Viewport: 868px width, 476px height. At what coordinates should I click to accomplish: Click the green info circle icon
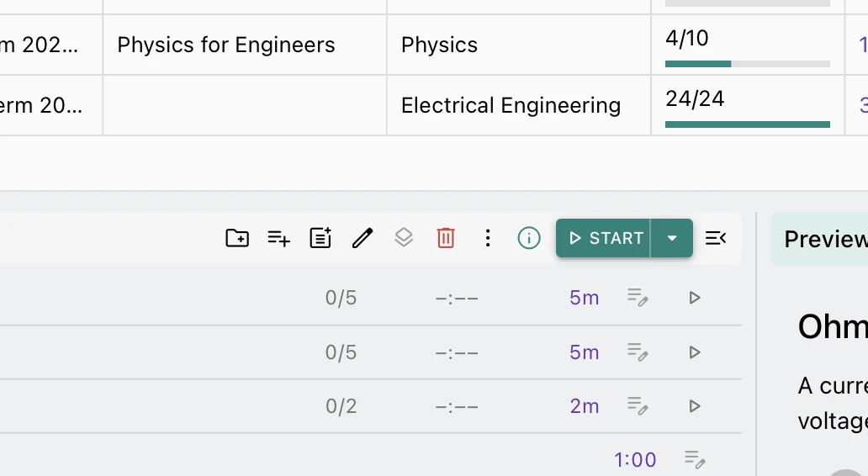pos(529,238)
